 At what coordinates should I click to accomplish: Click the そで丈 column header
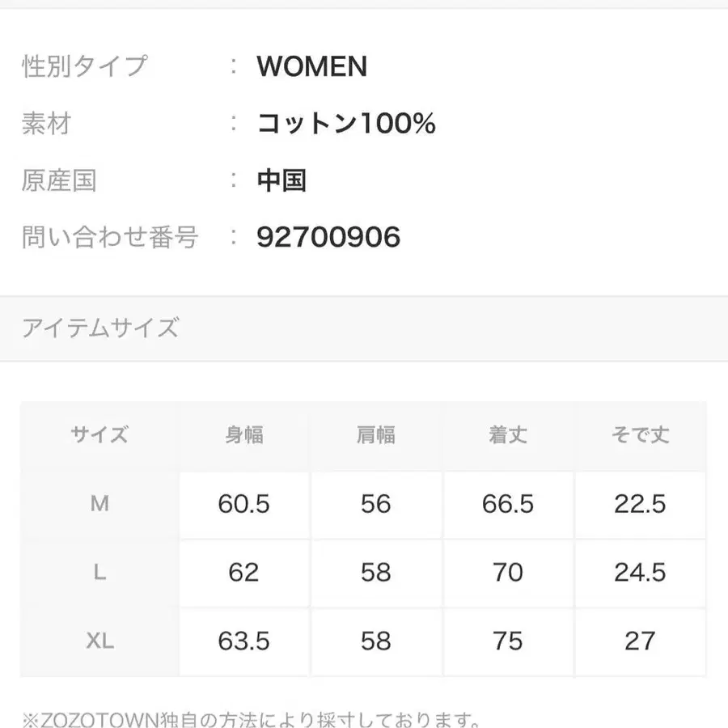click(640, 435)
